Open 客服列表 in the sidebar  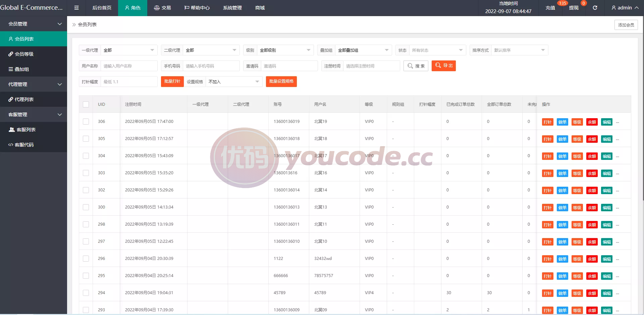(34, 130)
